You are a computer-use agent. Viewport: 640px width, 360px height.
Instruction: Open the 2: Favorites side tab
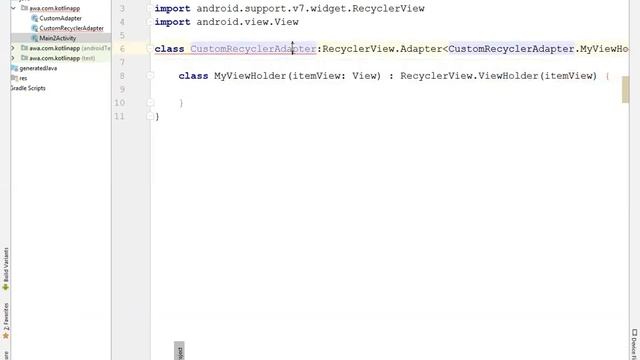click(x=6, y=317)
